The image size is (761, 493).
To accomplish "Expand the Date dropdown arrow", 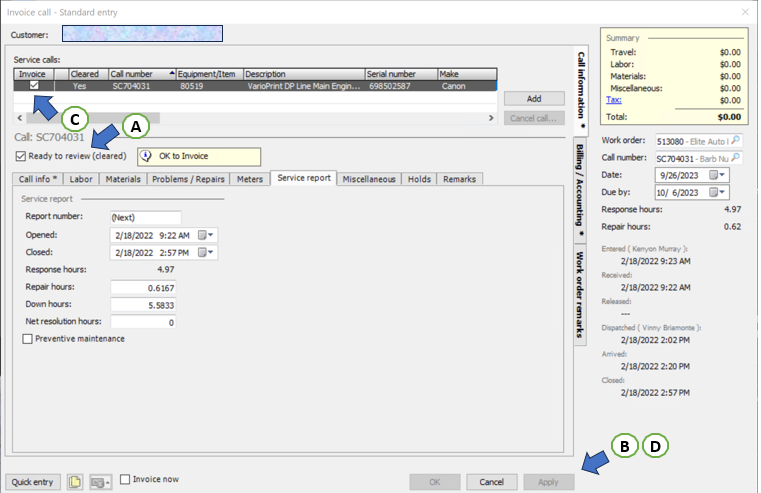I will [722, 175].
